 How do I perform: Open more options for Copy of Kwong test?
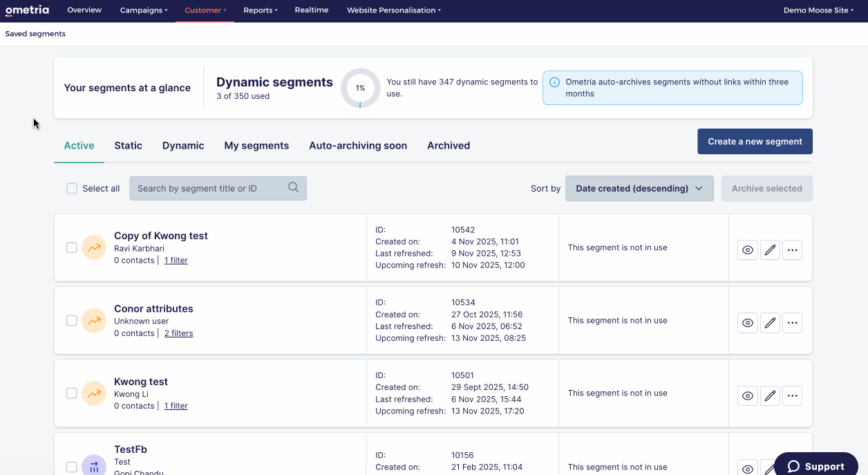(793, 250)
